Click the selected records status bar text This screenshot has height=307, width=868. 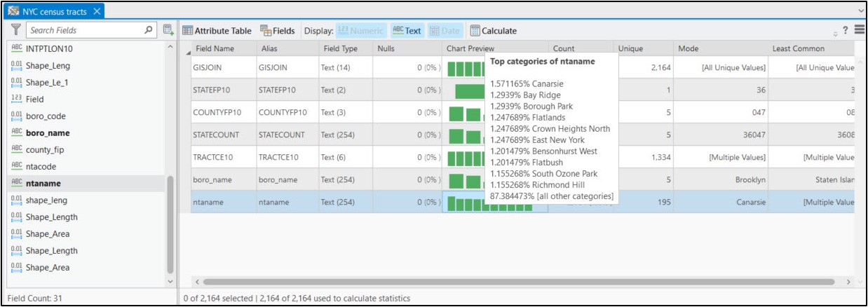click(x=295, y=299)
